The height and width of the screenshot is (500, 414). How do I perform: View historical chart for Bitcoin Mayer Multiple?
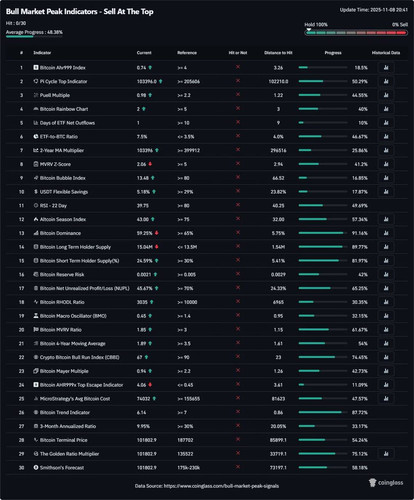click(x=386, y=371)
